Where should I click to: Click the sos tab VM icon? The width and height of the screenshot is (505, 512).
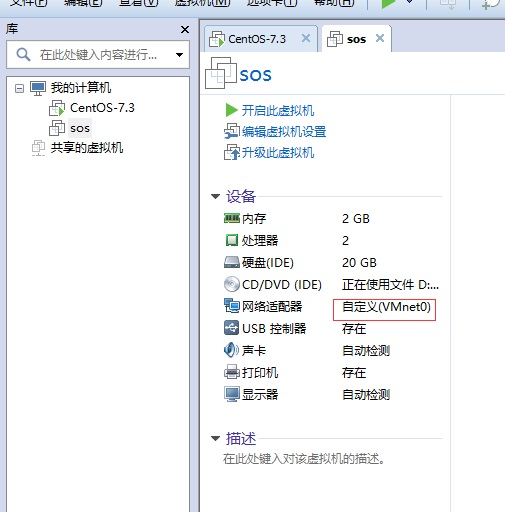tap(335, 39)
